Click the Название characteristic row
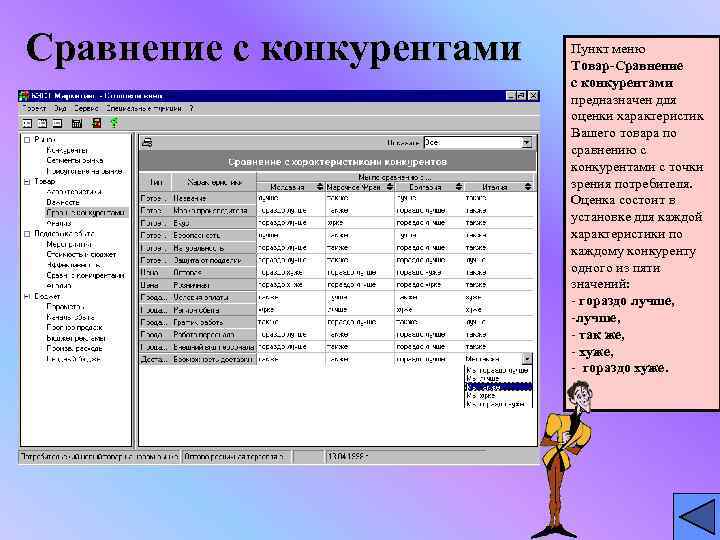The image size is (720, 540). 214,198
